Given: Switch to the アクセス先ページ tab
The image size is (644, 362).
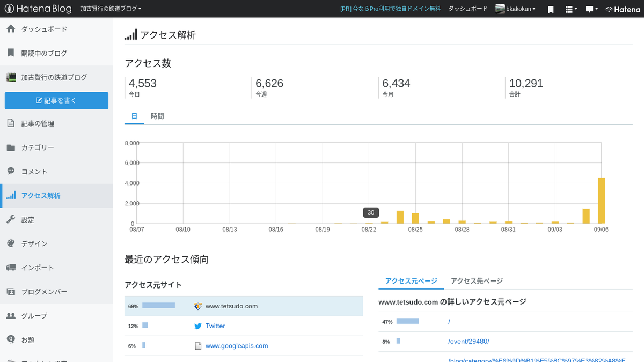Looking at the screenshot, I should [x=477, y=281].
